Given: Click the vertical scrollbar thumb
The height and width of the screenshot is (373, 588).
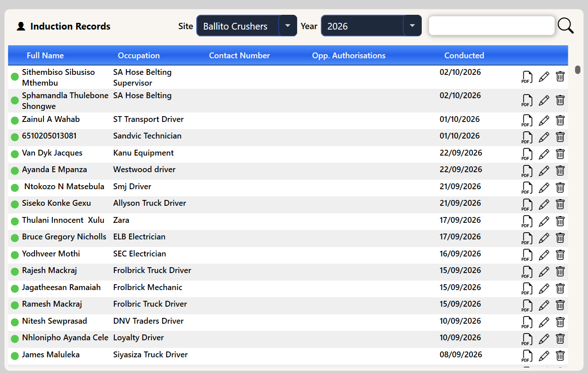Looking at the screenshot, I should (578, 69).
